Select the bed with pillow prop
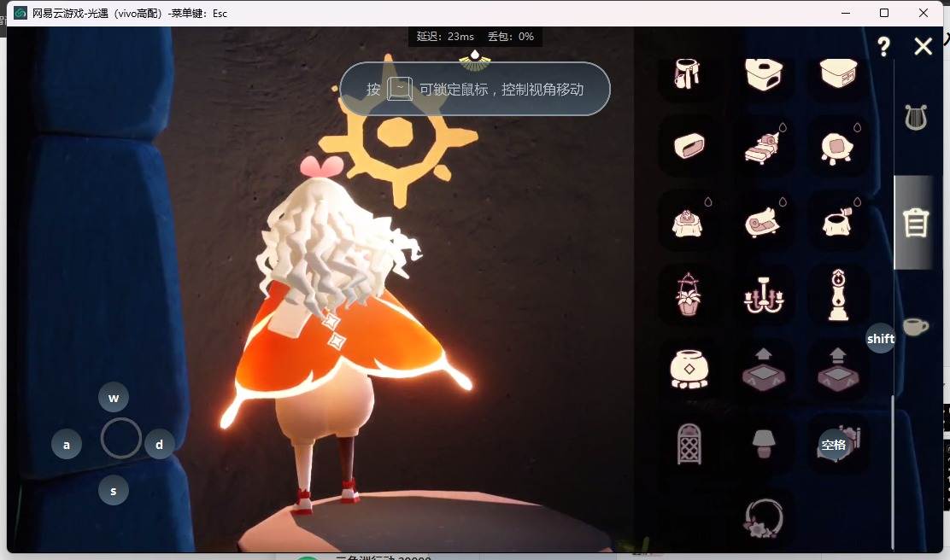950x560 pixels. pos(763,149)
